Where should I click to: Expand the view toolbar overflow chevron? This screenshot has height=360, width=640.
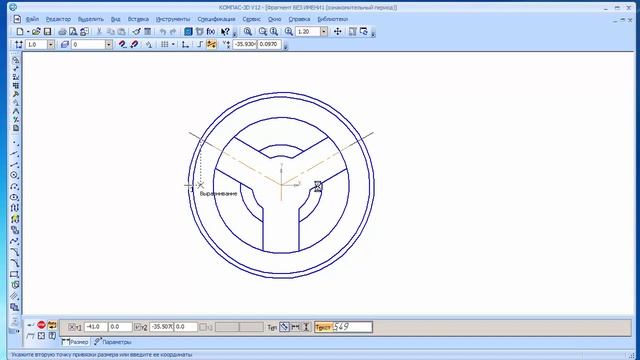pos(373,34)
